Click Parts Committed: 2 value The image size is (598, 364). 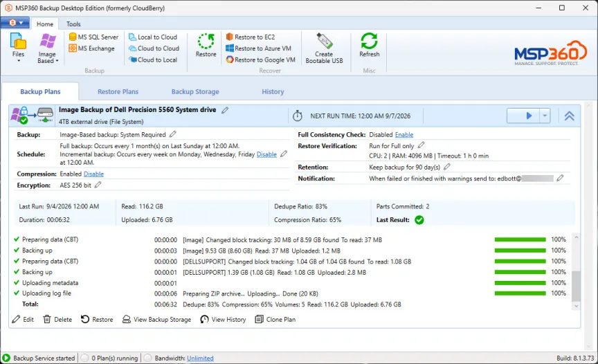click(403, 206)
